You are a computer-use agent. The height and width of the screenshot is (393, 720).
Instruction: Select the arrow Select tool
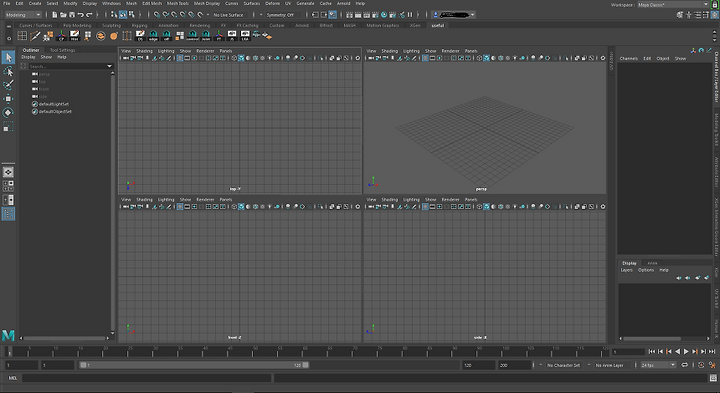point(8,57)
